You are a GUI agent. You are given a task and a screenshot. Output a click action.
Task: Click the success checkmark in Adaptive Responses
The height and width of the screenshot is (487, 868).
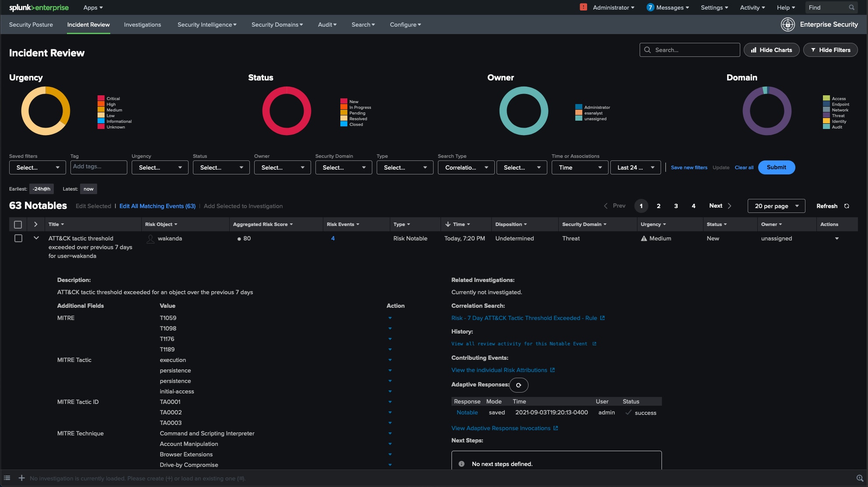[628, 412]
